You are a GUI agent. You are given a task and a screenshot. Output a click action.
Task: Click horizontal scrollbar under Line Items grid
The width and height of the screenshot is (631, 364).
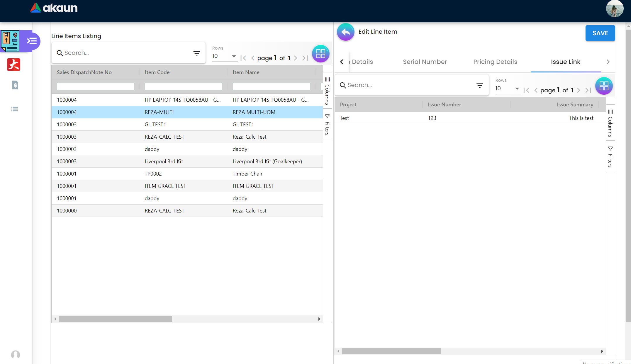(115, 319)
